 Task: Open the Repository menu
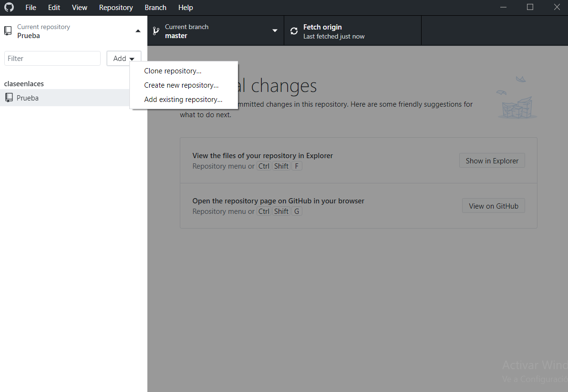tap(116, 8)
